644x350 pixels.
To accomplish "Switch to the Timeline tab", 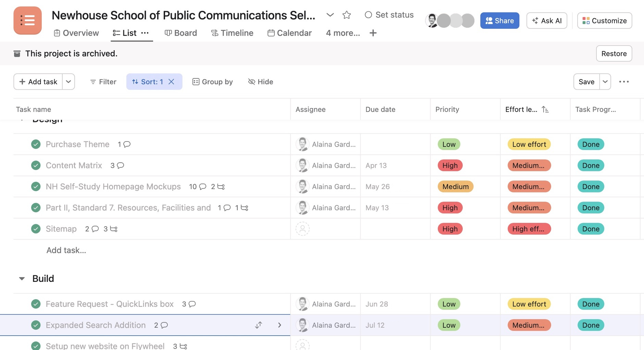I will (x=232, y=33).
